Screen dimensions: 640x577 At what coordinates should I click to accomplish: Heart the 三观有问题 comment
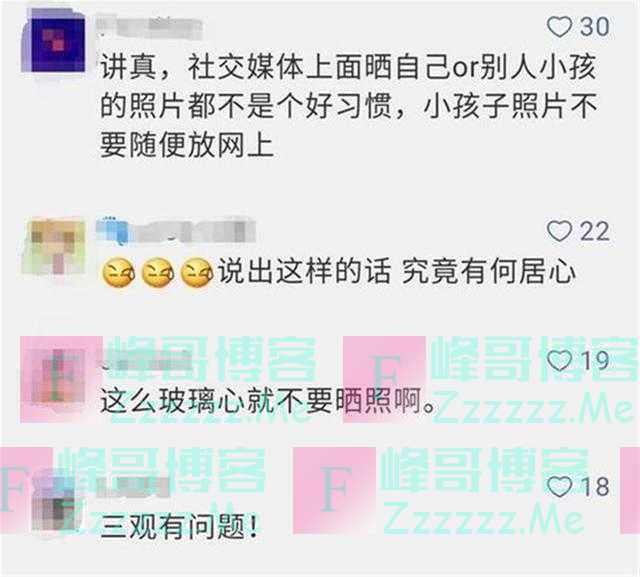coord(559,487)
